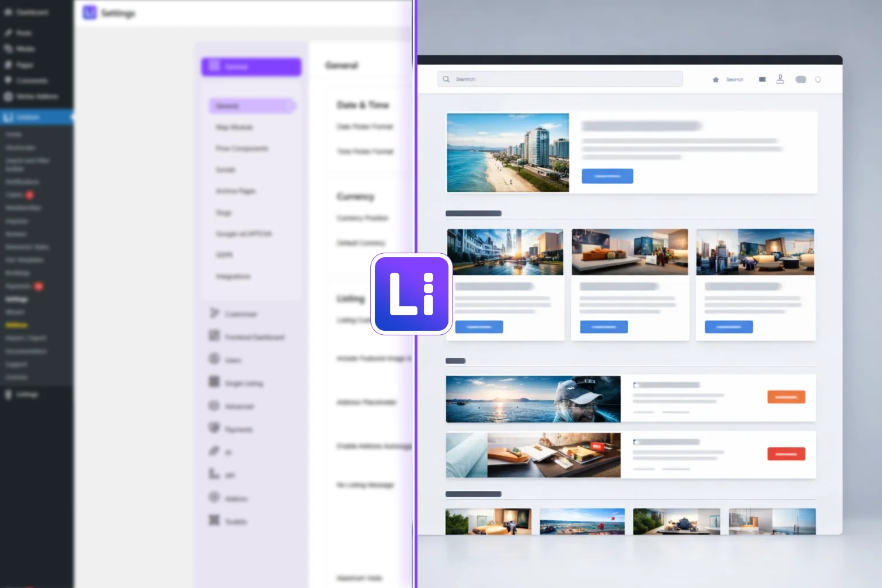Viewport: 882px width, 588px height.
Task: Select the round radio circle in header
Action: click(x=818, y=80)
